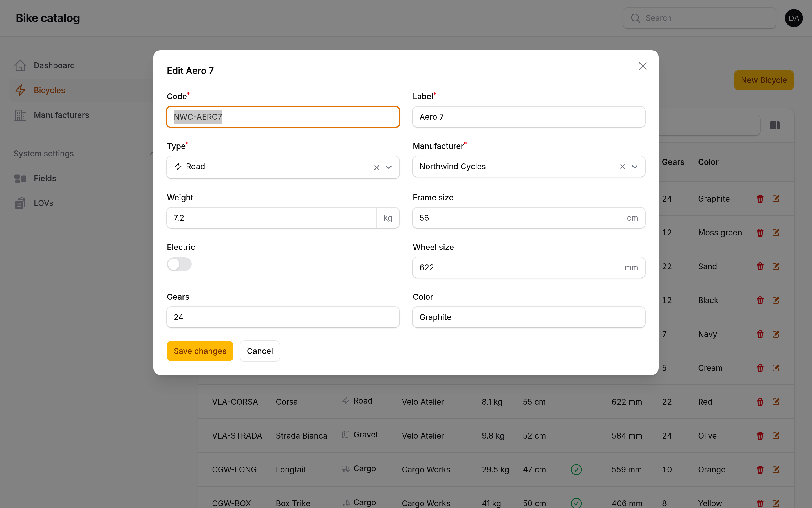Click the Gears column header
This screenshot has height=508, width=812.
click(x=673, y=162)
